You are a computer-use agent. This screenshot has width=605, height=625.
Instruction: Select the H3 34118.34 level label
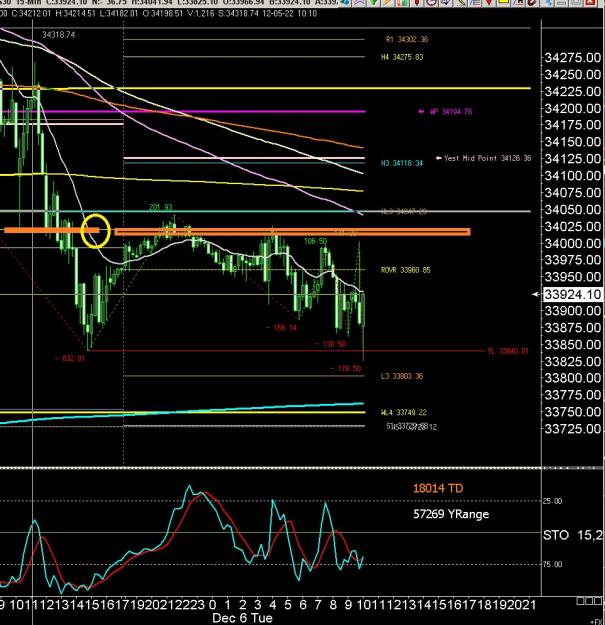(x=402, y=163)
